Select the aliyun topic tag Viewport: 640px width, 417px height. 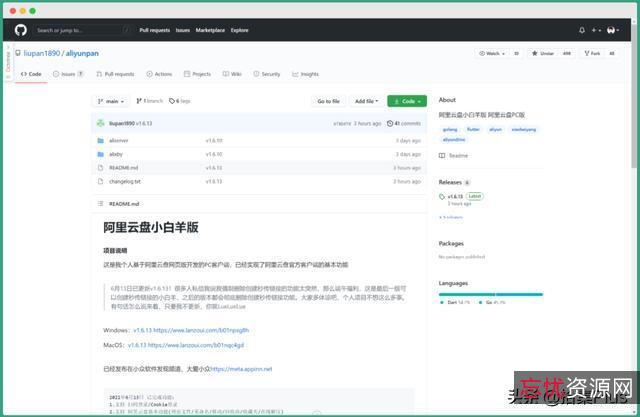tap(496, 129)
